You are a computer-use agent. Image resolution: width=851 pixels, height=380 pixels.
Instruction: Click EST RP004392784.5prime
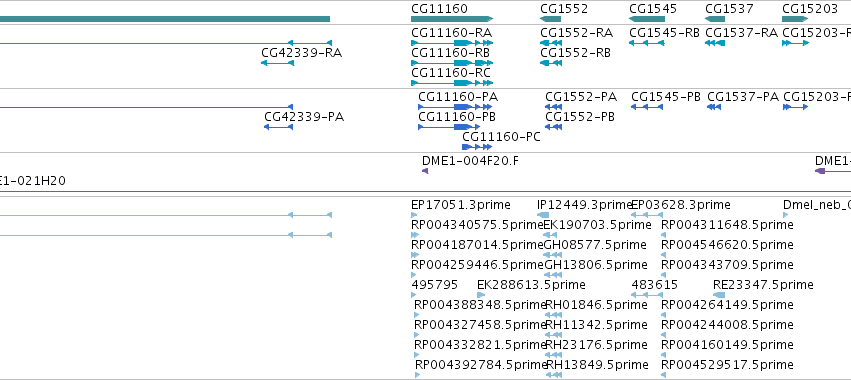point(481,365)
